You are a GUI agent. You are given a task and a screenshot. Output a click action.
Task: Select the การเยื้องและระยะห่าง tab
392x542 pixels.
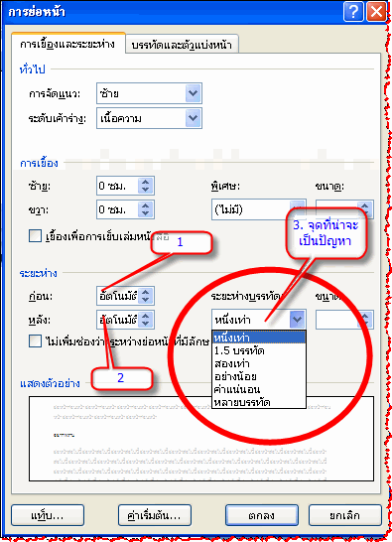pyautogui.click(x=67, y=44)
